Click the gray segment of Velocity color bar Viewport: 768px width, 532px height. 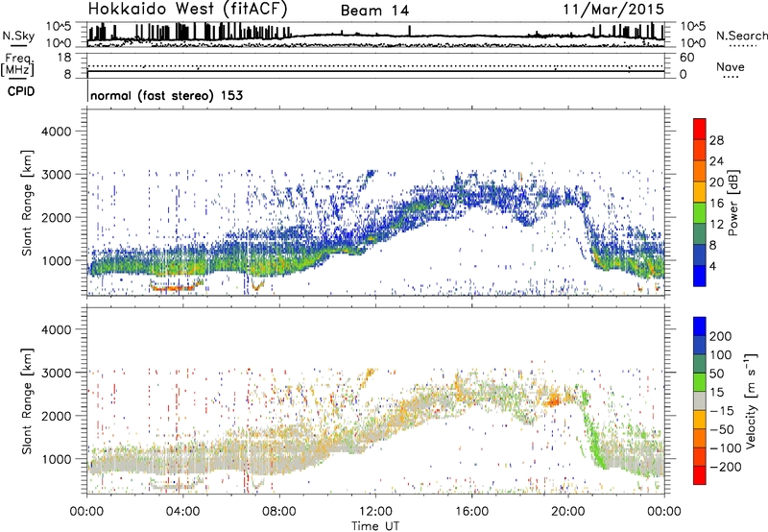[x=700, y=400]
